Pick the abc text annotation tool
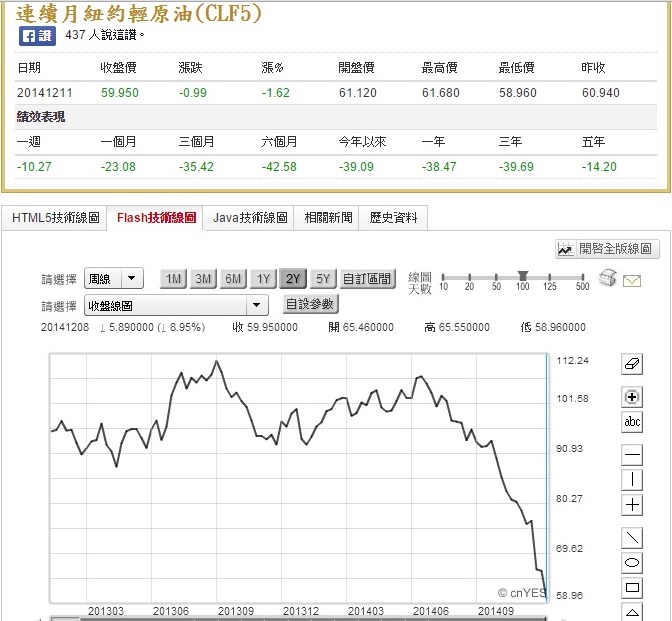 click(x=632, y=422)
